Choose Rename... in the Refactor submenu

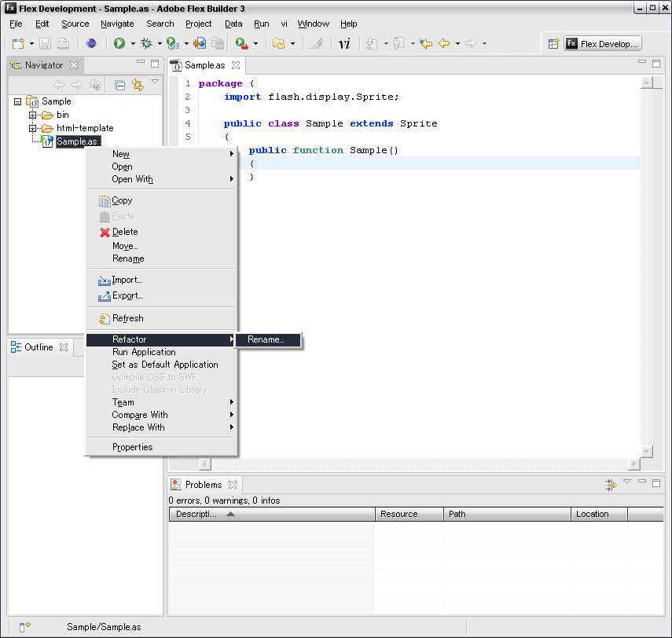[x=266, y=339]
